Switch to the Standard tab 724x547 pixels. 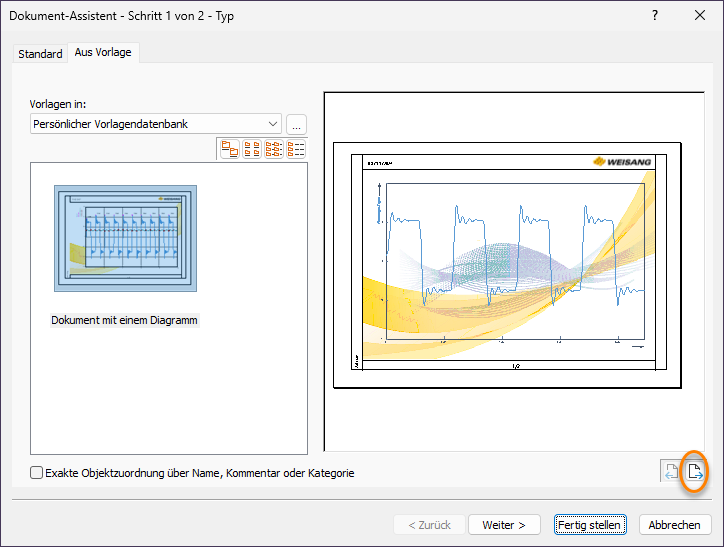tap(40, 54)
